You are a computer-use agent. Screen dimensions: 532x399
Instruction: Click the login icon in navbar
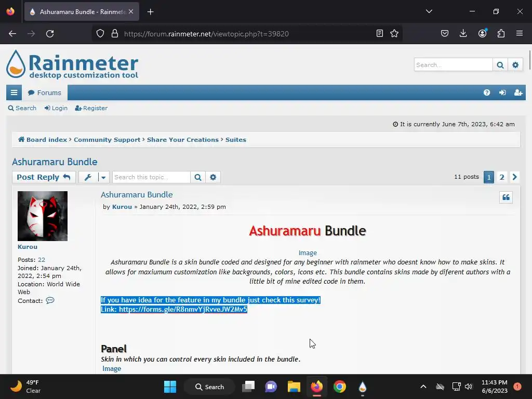point(502,92)
